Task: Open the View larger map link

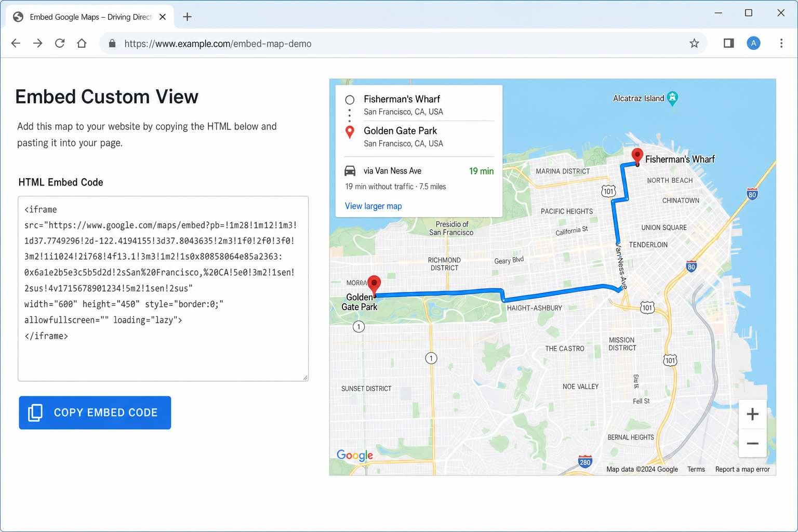Action: click(x=373, y=206)
